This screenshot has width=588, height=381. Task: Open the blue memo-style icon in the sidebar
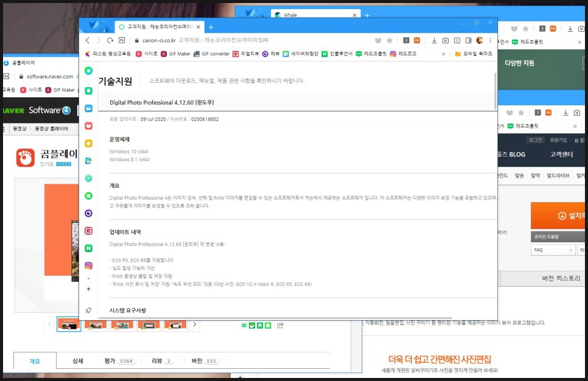[x=88, y=108]
